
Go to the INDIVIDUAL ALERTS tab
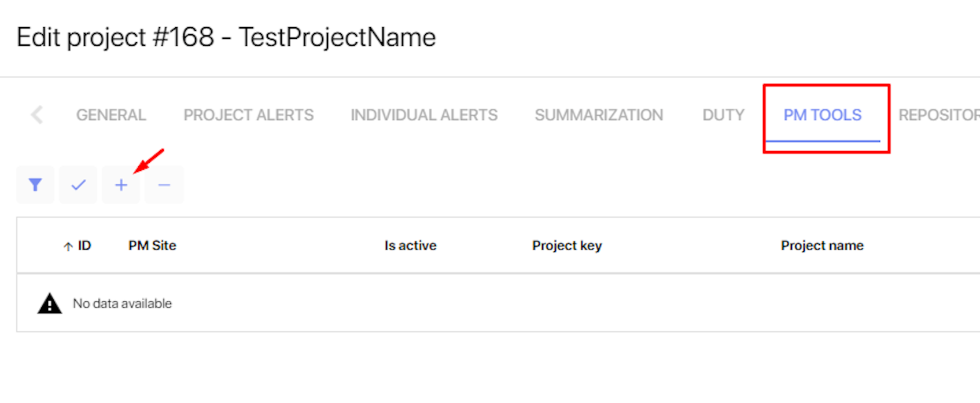click(424, 115)
